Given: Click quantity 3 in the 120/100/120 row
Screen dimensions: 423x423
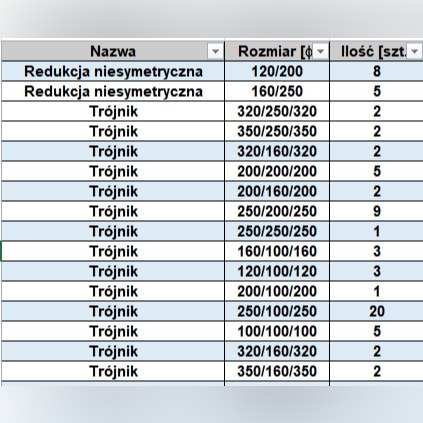Looking at the screenshot, I should pos(377,271).
